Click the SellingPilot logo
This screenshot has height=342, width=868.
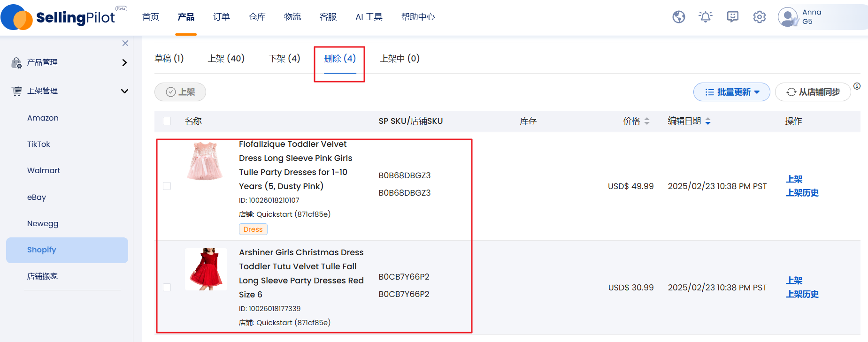coord(64,17)
